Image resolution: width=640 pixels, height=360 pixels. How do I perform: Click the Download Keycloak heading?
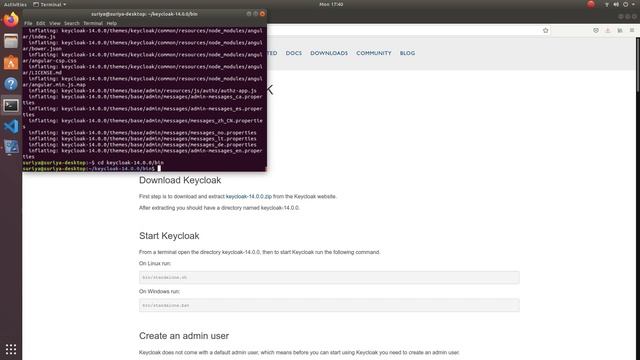(180, 180)
